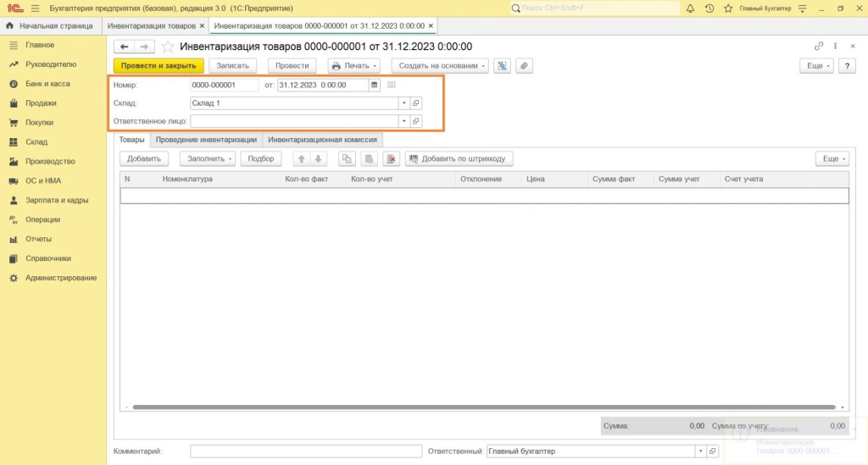Move row up with the up arrow button

pyautogui.click(x=301, y=158)
